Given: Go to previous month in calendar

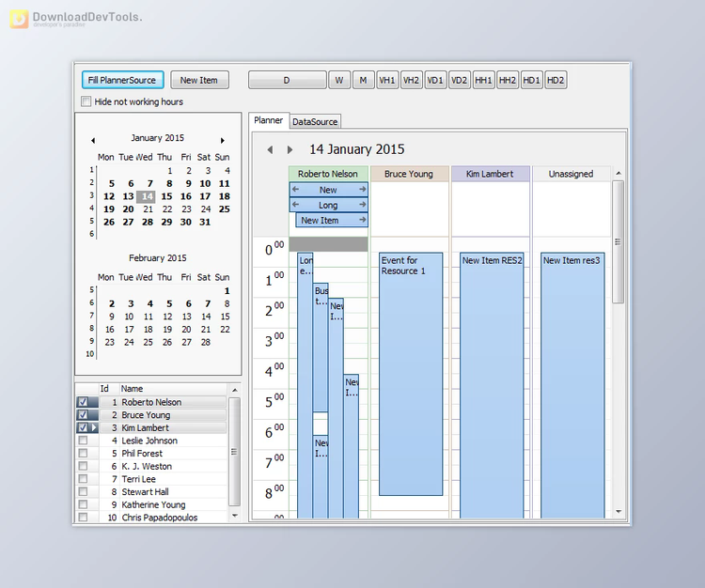Looking at the screenshot, I should [93, 141].
